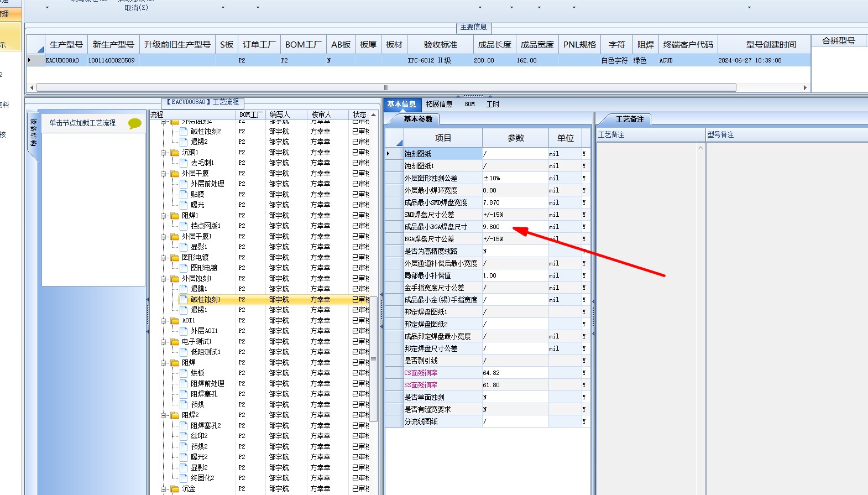Click the ±10% value of 外层图形蚀刻公差

[x=515, y=178]
